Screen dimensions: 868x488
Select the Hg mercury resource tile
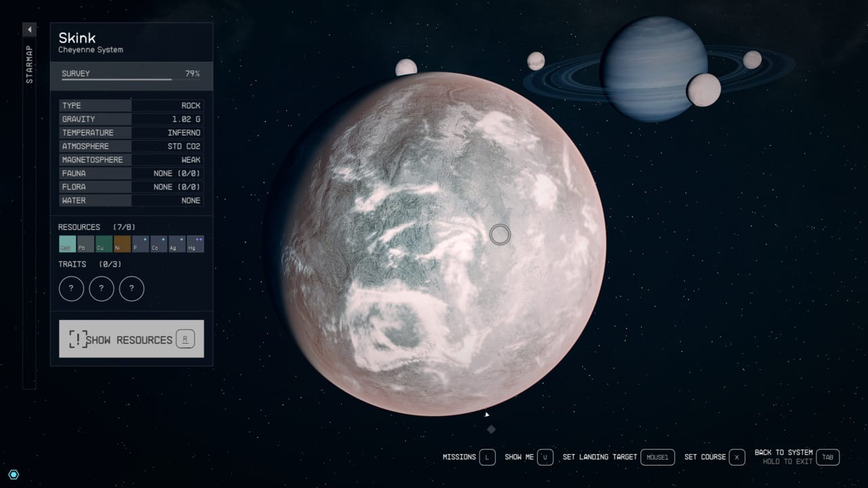(x=195, y=244)
